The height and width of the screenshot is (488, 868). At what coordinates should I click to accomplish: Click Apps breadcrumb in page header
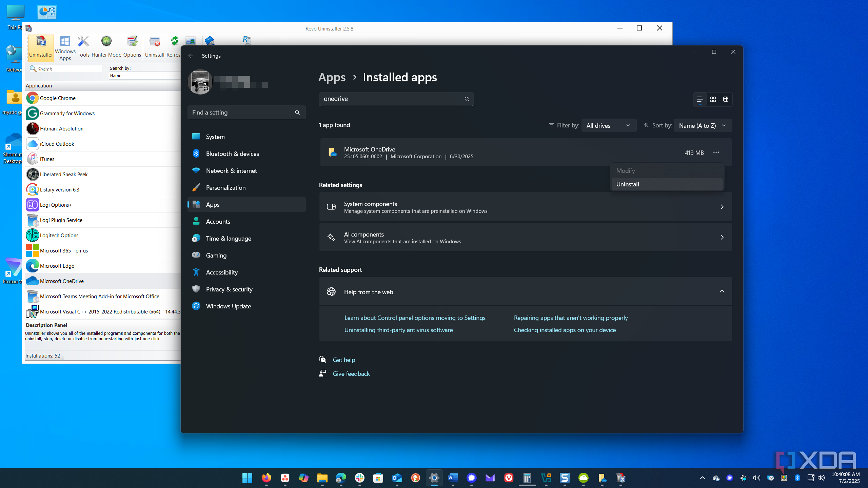[x=332, y=77]
